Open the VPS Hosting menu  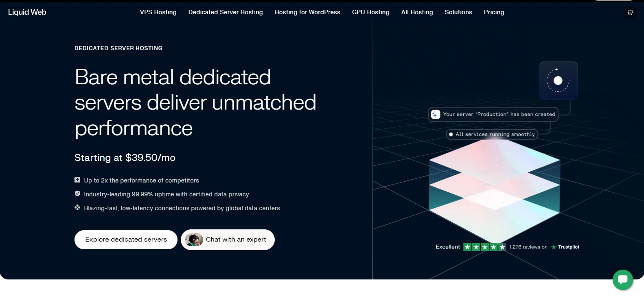point(158,12)
